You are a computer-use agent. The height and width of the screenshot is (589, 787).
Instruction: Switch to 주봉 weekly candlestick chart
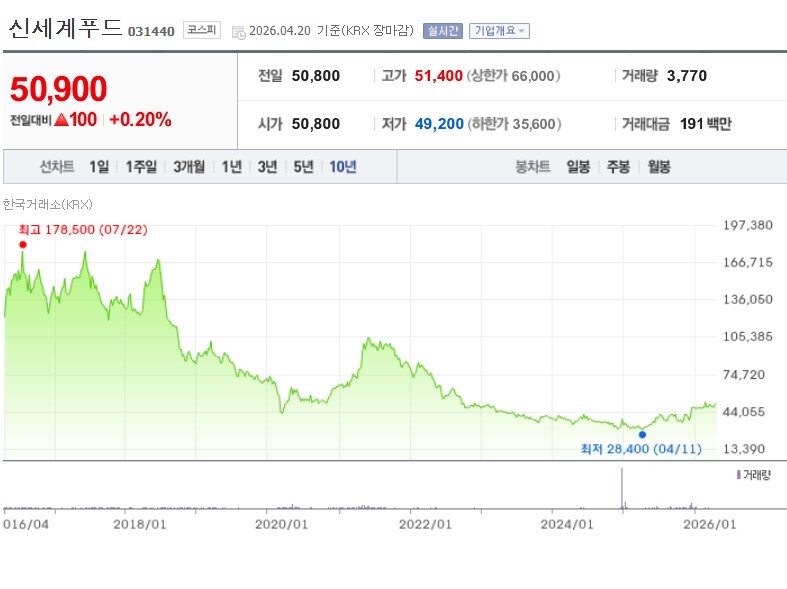coord(618,167)
